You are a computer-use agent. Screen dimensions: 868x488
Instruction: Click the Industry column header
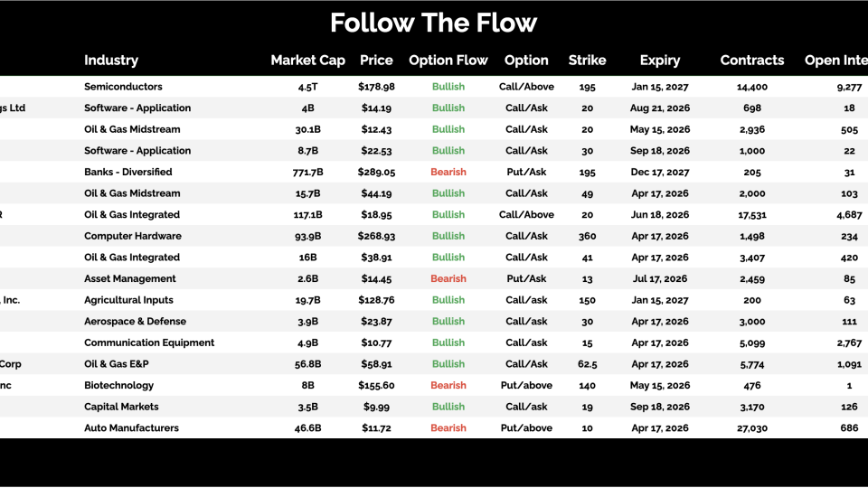tap(111, 61)
